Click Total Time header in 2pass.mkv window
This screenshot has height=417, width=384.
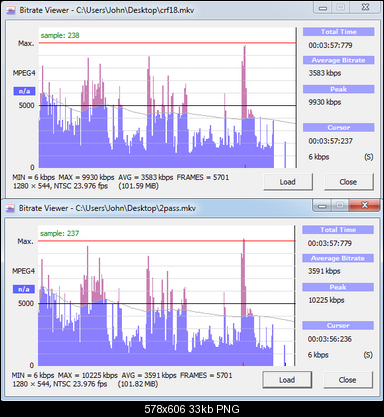point(338,230)
